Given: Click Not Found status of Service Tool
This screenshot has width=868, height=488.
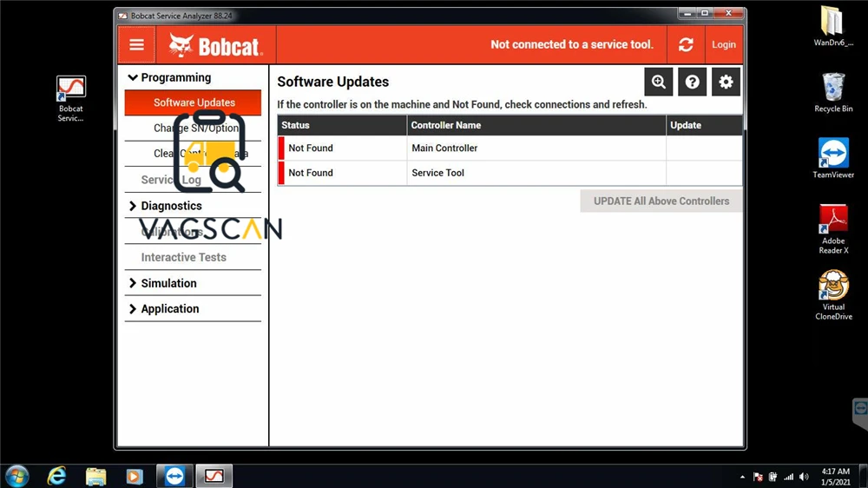Looking at the screenshot, I should tap(311, 173).
